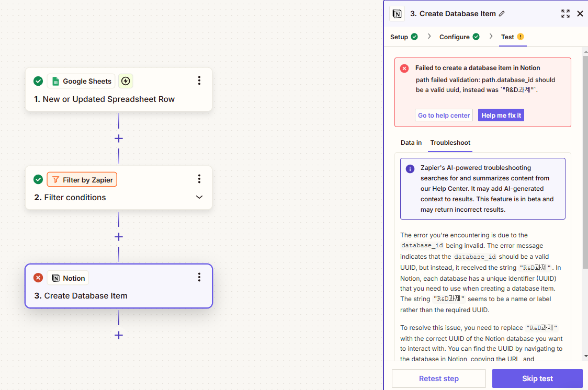Open the Filter by Zapier step options menu
588x390 pixels.
[199, 179]
